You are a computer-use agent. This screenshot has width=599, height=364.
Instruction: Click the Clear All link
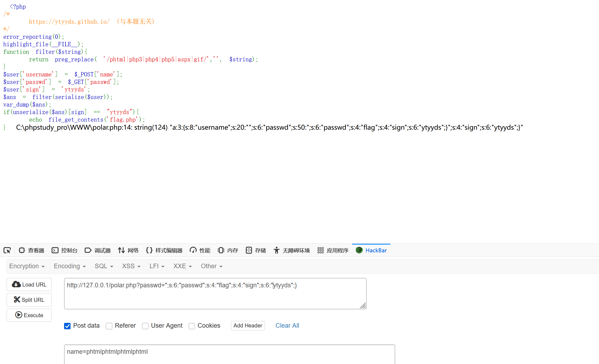287,326
